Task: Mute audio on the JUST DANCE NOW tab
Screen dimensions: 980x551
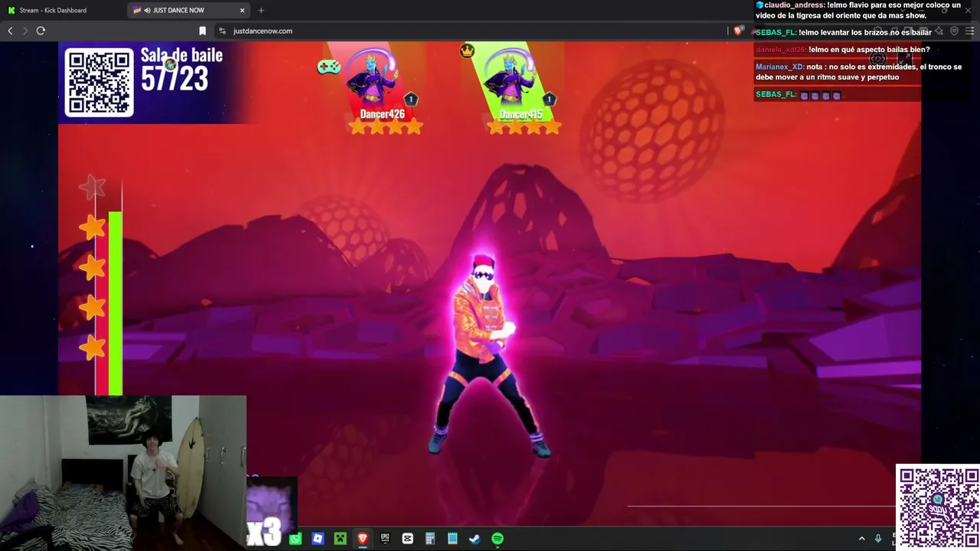Action: 147,10
